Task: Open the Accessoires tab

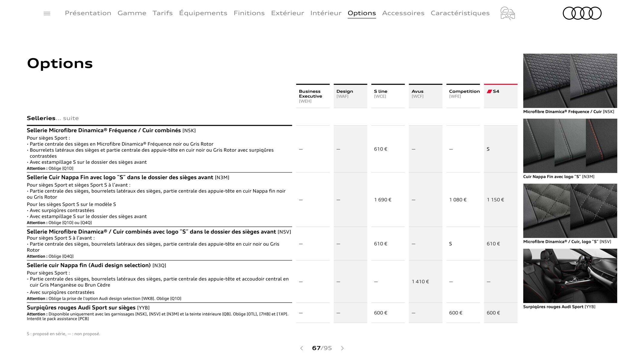Action: pyautogui.click(x=403, y=13)
